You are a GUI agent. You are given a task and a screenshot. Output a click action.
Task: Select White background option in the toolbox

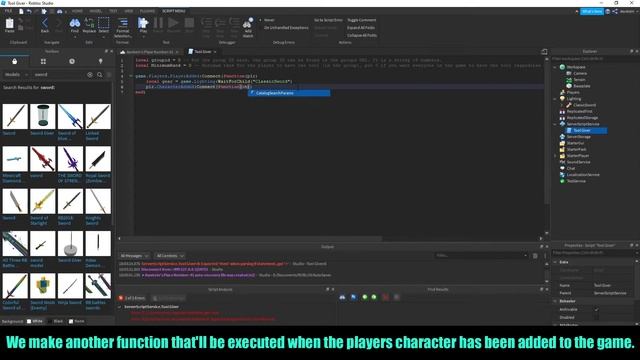coord(34,321)
